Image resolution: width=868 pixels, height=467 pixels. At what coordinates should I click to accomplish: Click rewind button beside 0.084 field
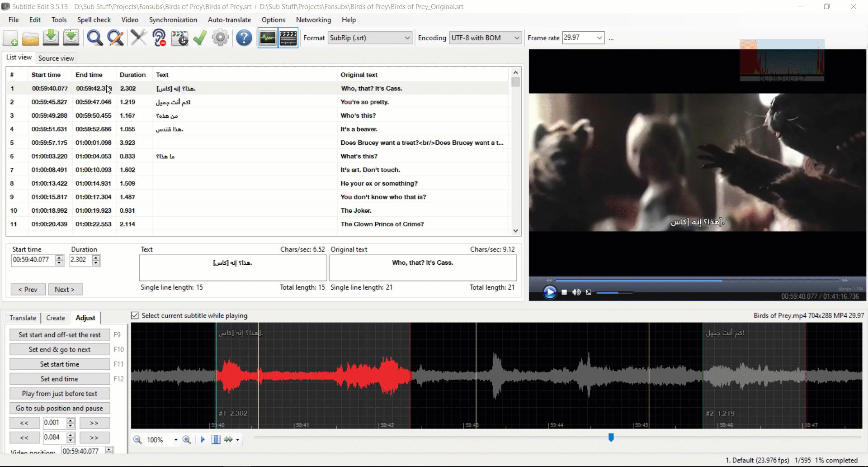click(24, 438)
